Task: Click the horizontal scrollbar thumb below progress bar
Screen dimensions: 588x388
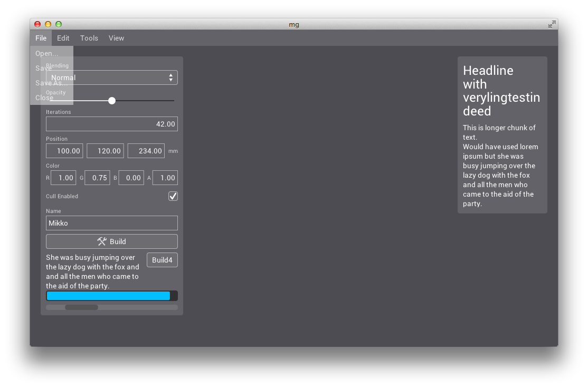Action: tap(81, 307)
